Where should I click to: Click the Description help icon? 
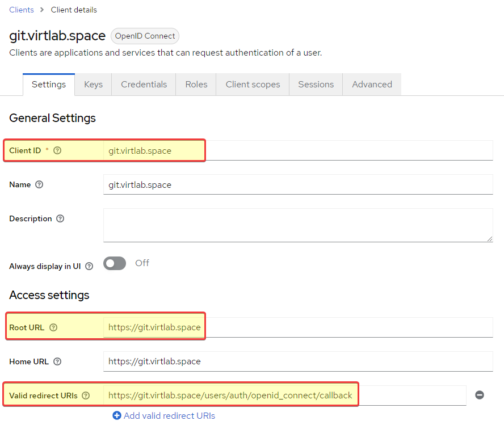click(x=60, y=218)
